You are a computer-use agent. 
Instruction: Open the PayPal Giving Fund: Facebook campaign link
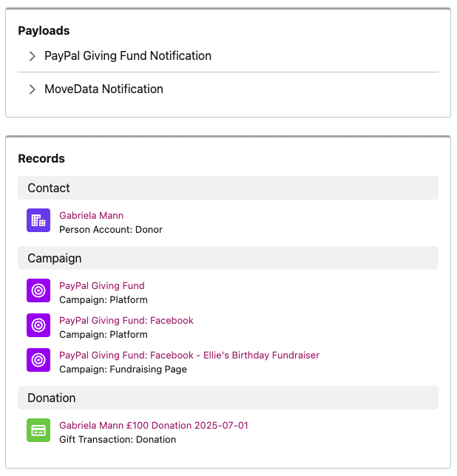[126, 321]
